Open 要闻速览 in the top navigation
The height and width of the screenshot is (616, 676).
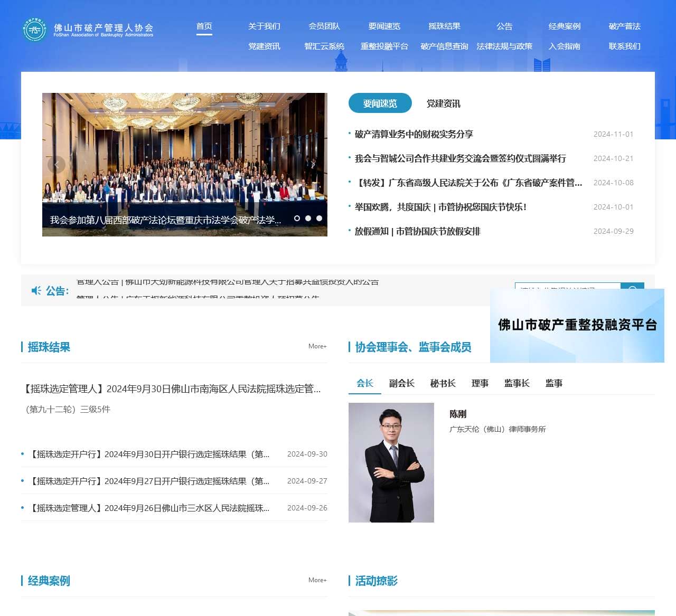384,26
